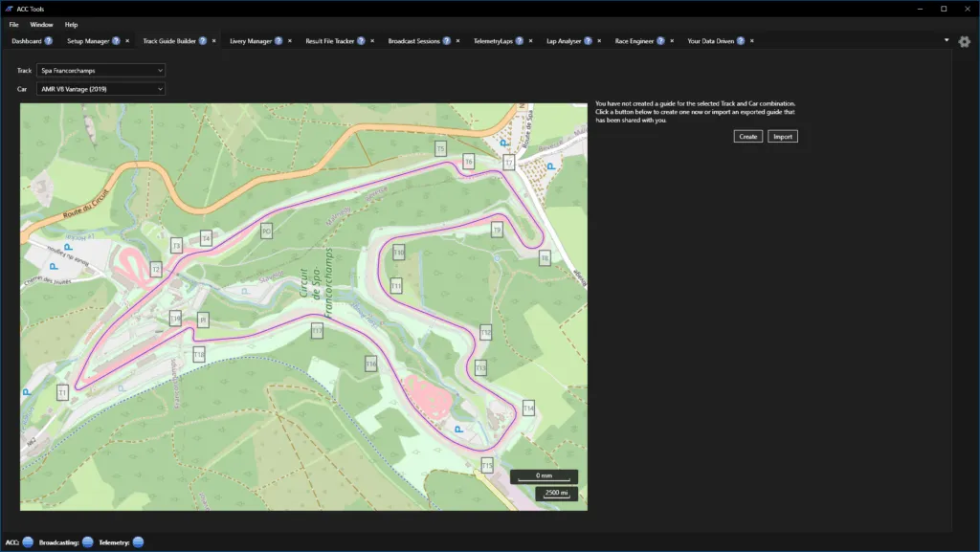Select the T10 corner marker on map
The image size is (980, 552).
[x=399, y=253]
